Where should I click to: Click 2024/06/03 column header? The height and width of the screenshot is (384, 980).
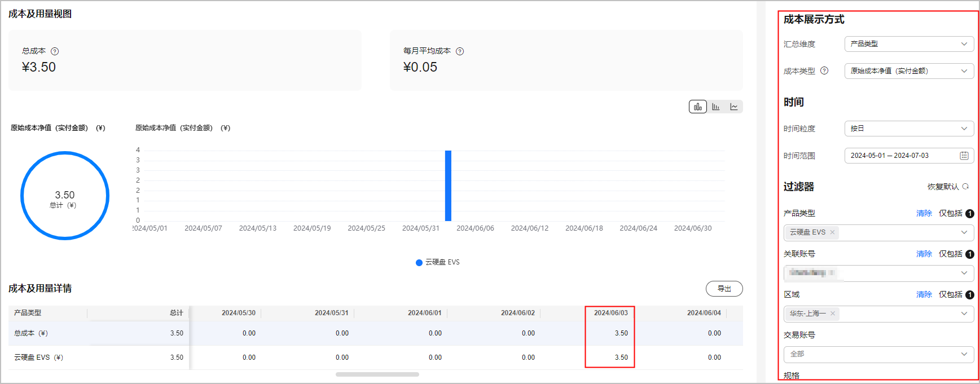[x=611, y=313]
